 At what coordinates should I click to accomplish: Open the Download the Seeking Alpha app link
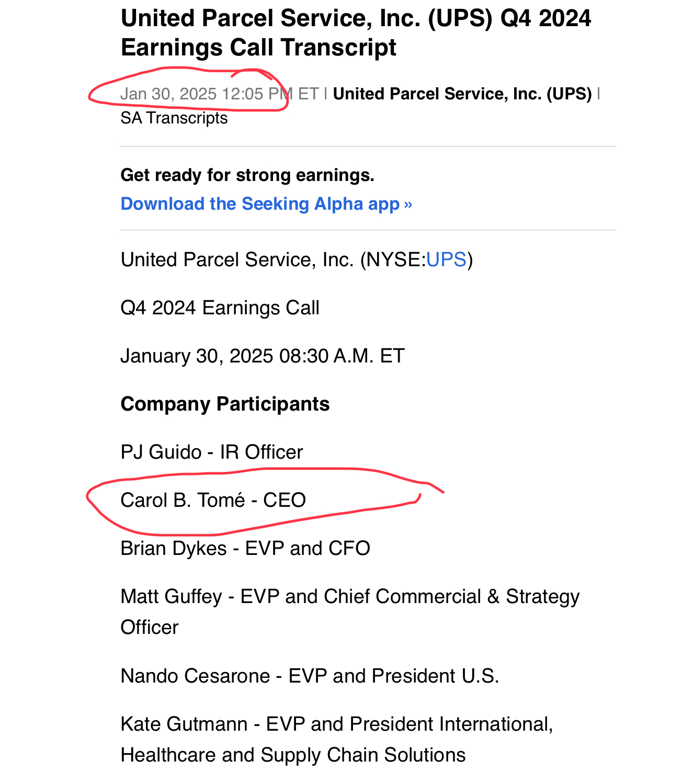[x=266, y=203]
